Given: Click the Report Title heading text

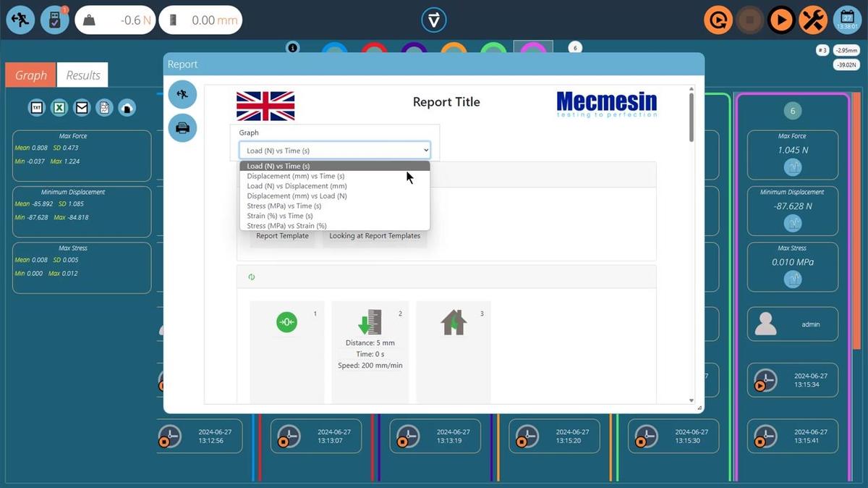Looking at the screenshot, I should pos(446,102).
